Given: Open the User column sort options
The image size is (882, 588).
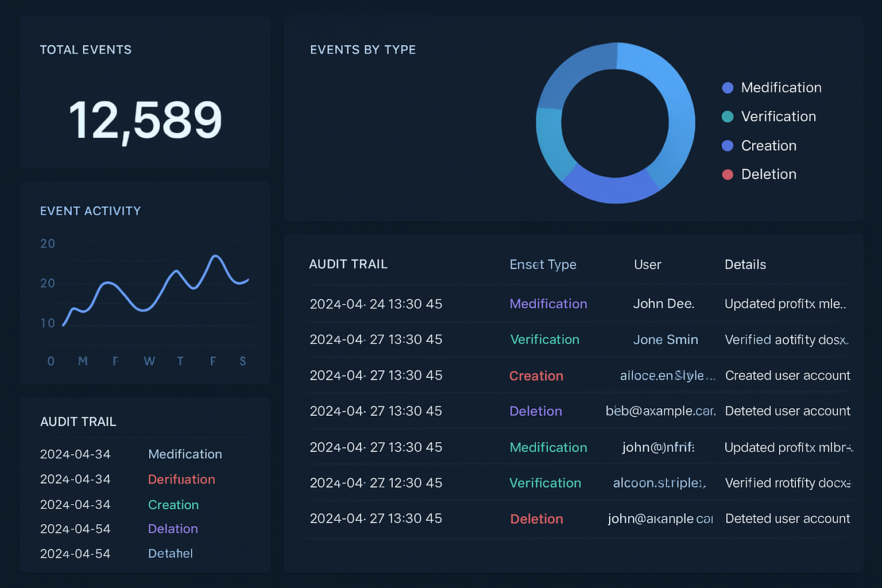Looking at the screenshot, I should click(x=648, y=264).
